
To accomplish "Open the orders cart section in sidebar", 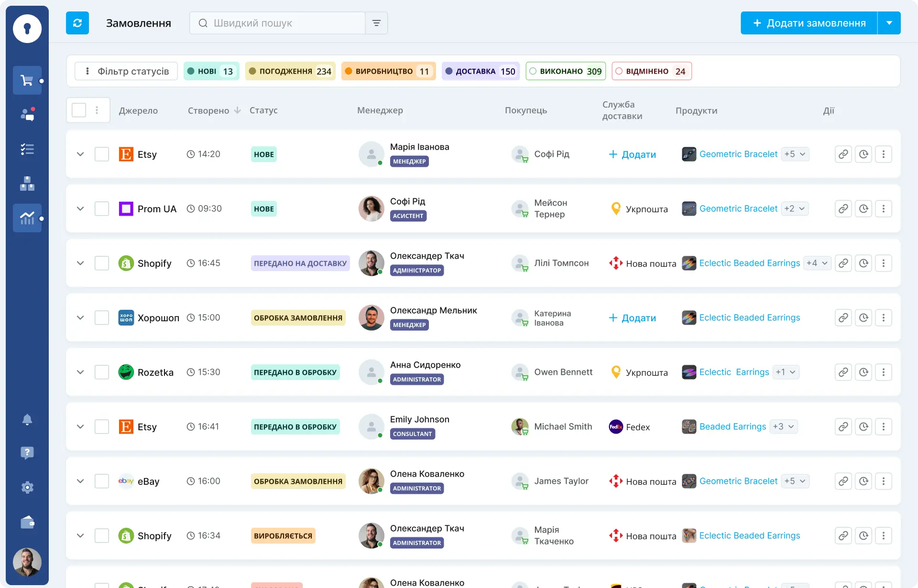I will click(27, 80).
